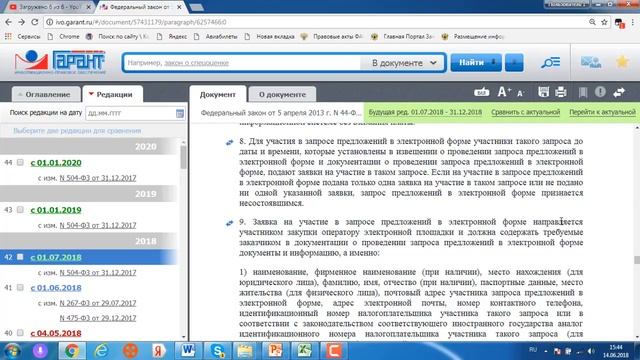
Task: Open Skype from the taskbar
Action: click(x=217, y=350)
